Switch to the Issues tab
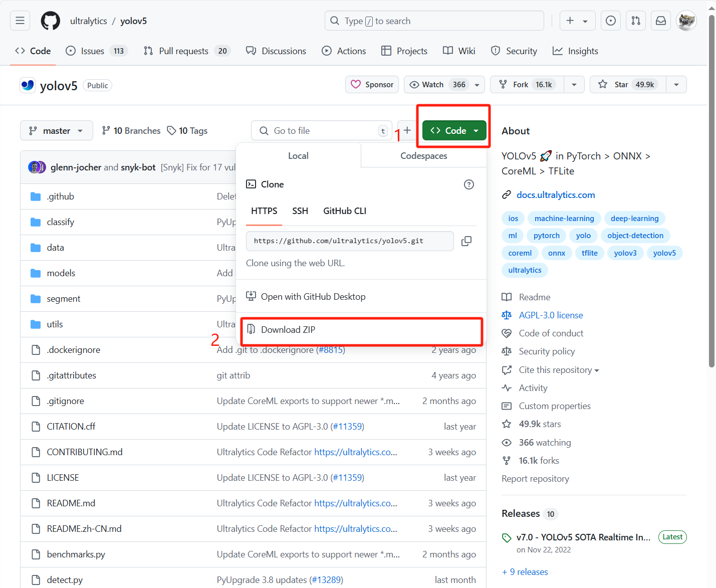Image resolution: width=716 pixels, height=588 pixels. pos(97,51)
